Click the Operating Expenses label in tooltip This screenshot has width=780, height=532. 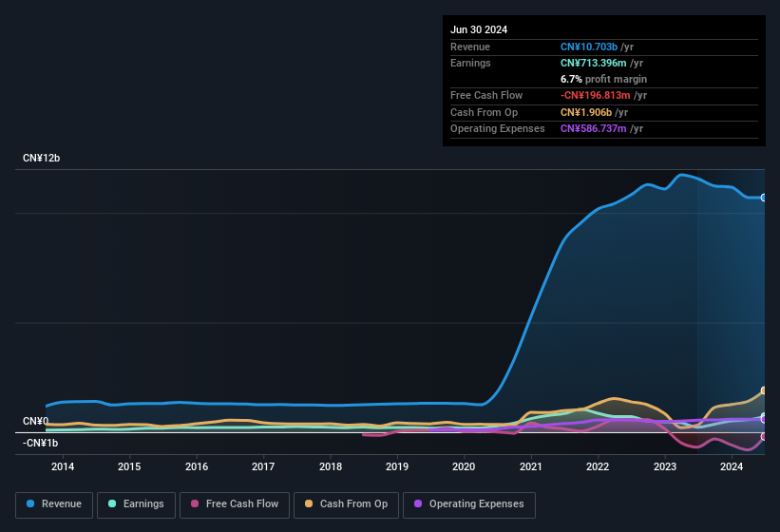point(498,129)
